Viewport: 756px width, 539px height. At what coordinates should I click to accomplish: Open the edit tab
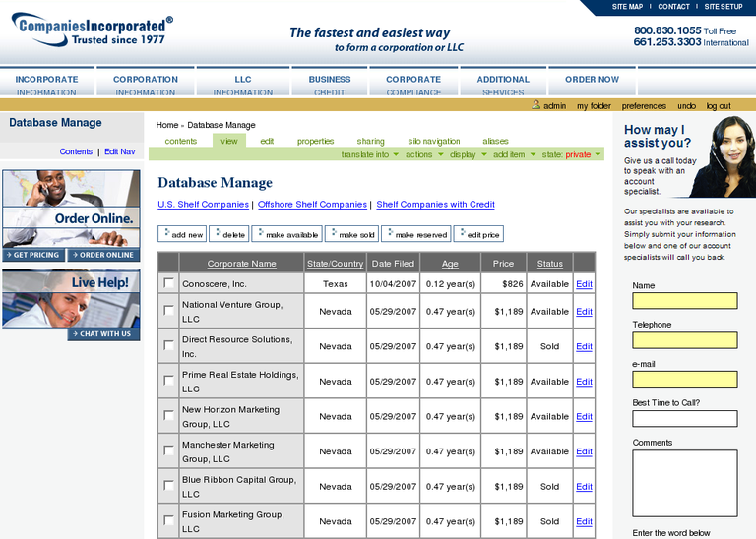[x=267, y=141]
